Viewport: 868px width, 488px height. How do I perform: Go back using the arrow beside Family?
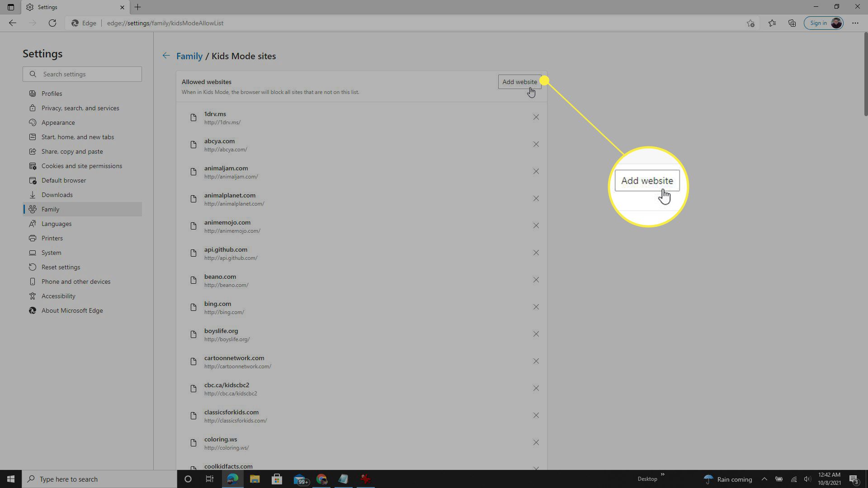click(x=166, y=56)
